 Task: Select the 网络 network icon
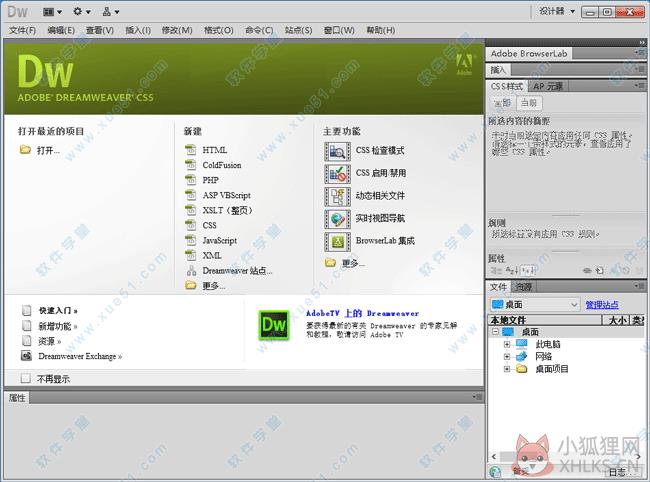coord(521,356)
